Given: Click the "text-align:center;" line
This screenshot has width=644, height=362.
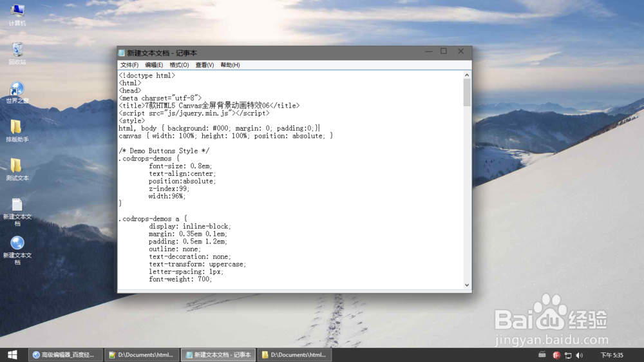Looking at the screenshot, I should click(x=182, y=173).
